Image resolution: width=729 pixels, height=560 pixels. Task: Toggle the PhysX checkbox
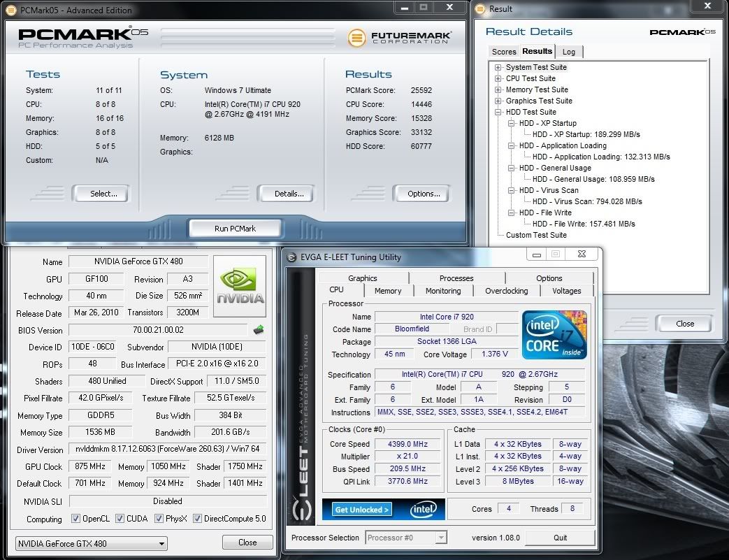159,519
